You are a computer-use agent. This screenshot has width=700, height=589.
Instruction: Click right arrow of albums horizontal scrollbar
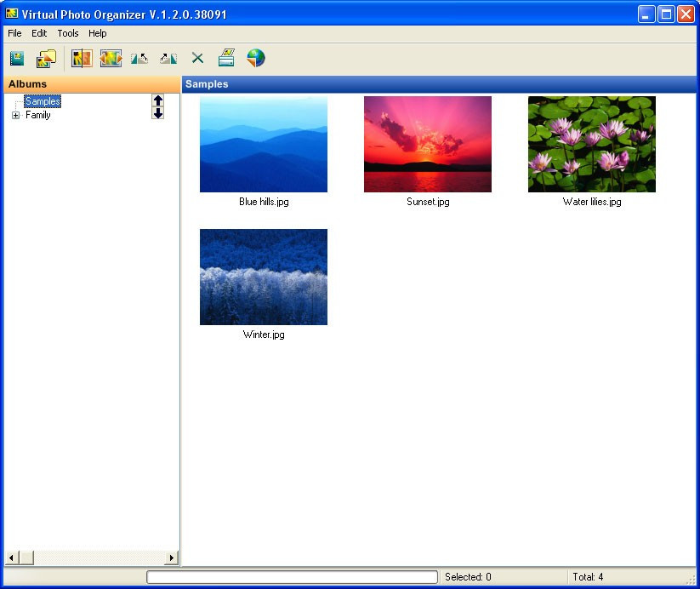(x=172, y=558)
